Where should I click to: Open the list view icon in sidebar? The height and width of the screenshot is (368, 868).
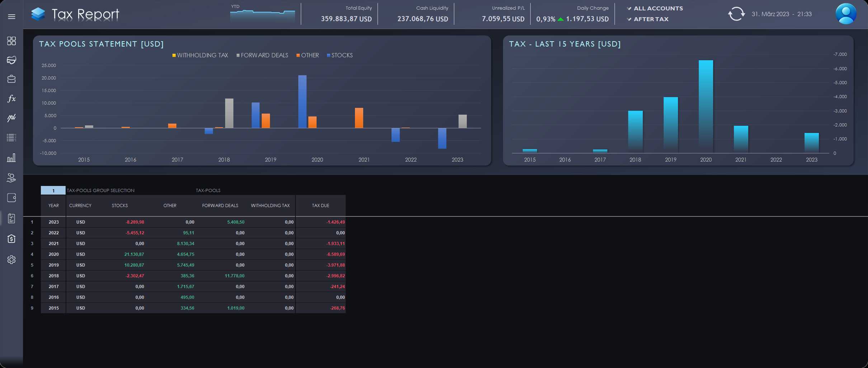(x=11, y=137)
